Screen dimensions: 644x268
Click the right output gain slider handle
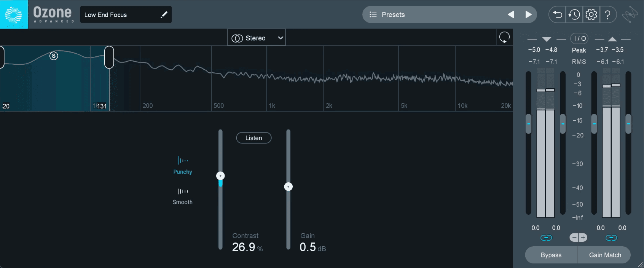click(628, 124)
